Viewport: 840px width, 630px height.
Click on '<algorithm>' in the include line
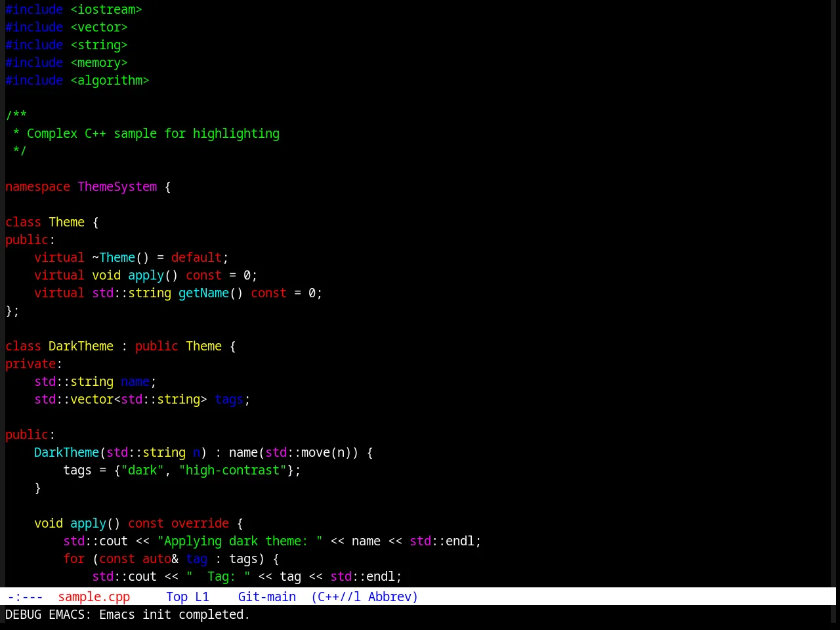[110, 80]
